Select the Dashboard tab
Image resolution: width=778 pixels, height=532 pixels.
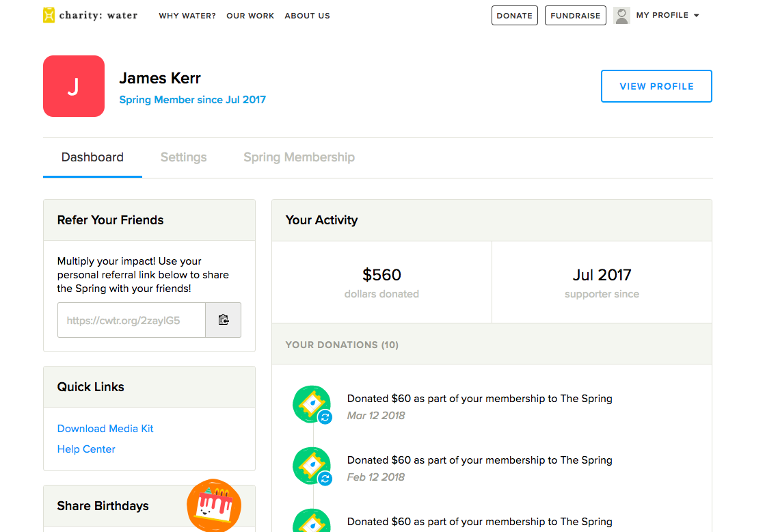coord(92,157)
